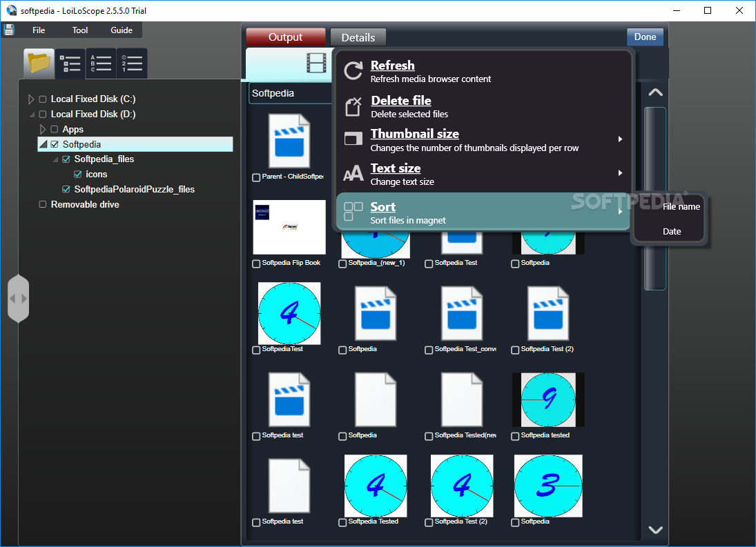756x547 pixels.
Task: Expand the Apps folder node
Action: tap(43, 130)
